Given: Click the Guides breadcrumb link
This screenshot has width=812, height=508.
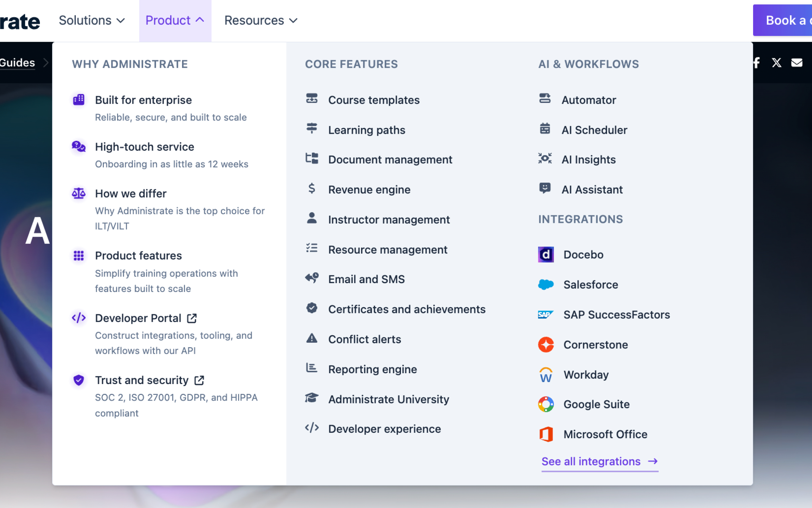Looking at the screenshot, I should pyautogui.click(x=17, y=63).
